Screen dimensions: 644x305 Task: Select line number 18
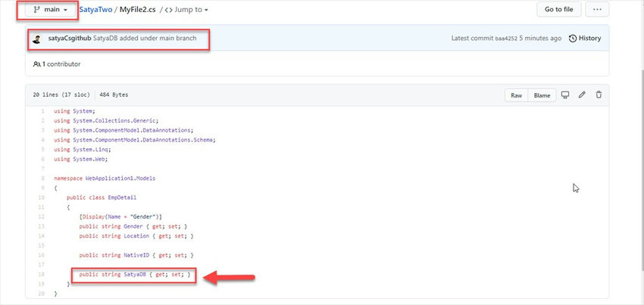tap(42, 274)
